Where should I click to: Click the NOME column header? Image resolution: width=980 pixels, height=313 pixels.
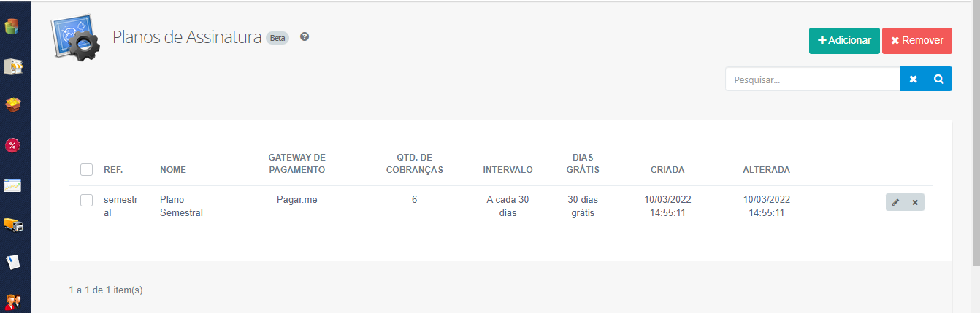pyautogui.click(x=173, y=170)
